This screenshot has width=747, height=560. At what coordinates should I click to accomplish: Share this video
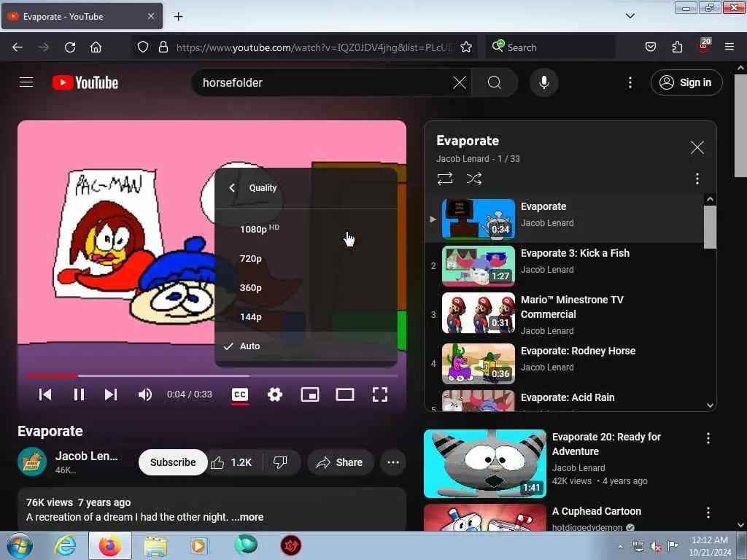[340, 462]
